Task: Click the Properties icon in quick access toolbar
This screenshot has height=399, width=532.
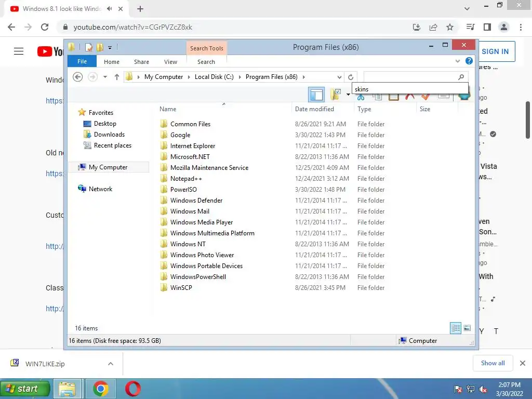Action: [x=89, y=47]
